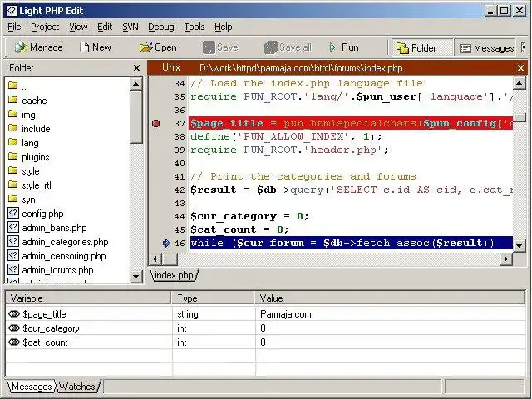This screenshot has height=399, width=532.
Task: Click the Type column header
Action: (x=214, y=298)
